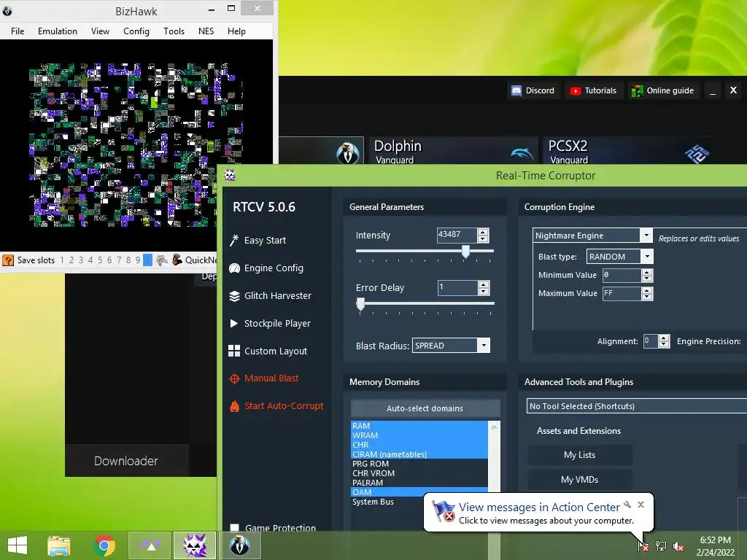Click the Intensity value input field
This screenshot has height=560, width=747.
coord(457,235)
